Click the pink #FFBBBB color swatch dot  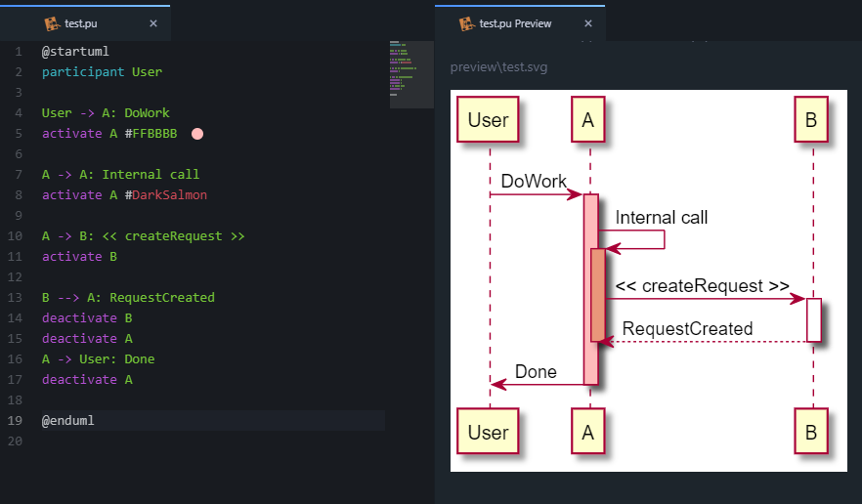point(197,134)
